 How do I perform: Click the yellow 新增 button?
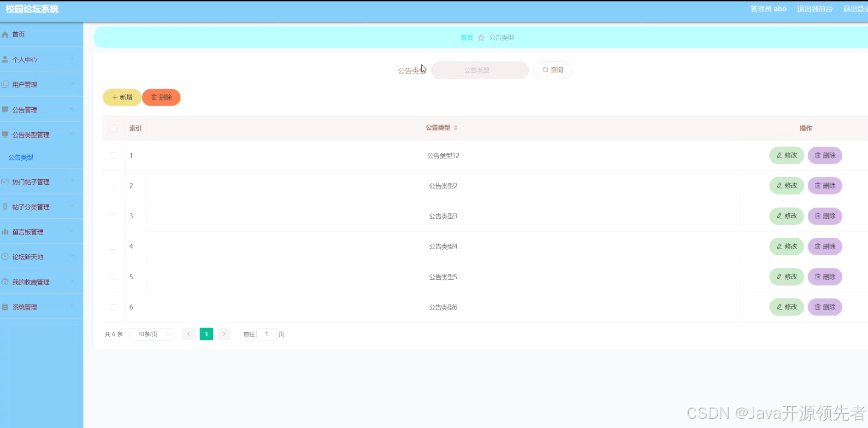coord(122,97)
